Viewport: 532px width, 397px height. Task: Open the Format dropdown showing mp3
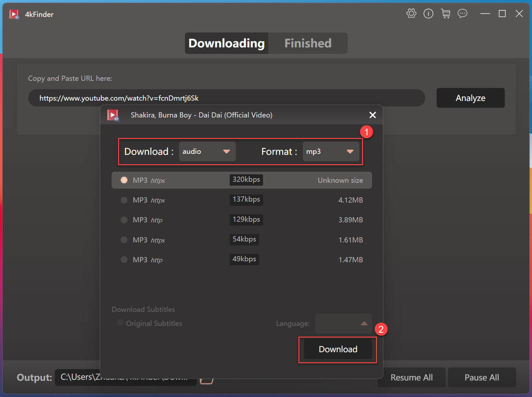tap(331, 151)
